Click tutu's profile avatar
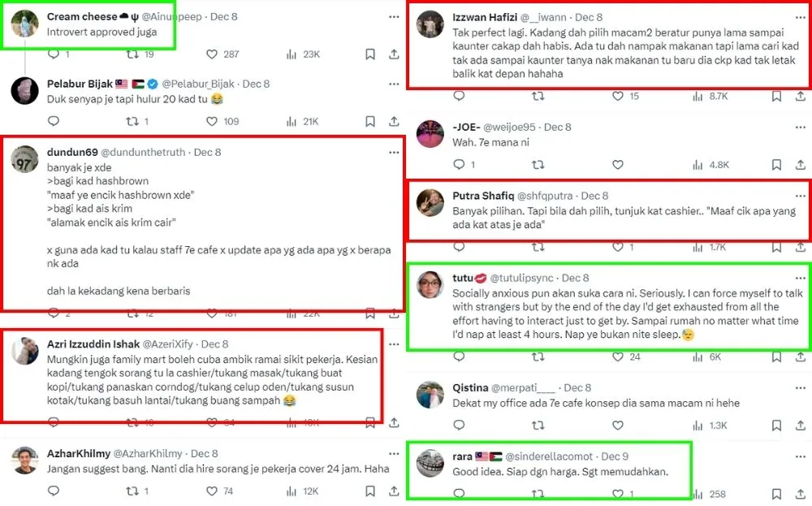812x506 pixels. [x=430, y=285]
